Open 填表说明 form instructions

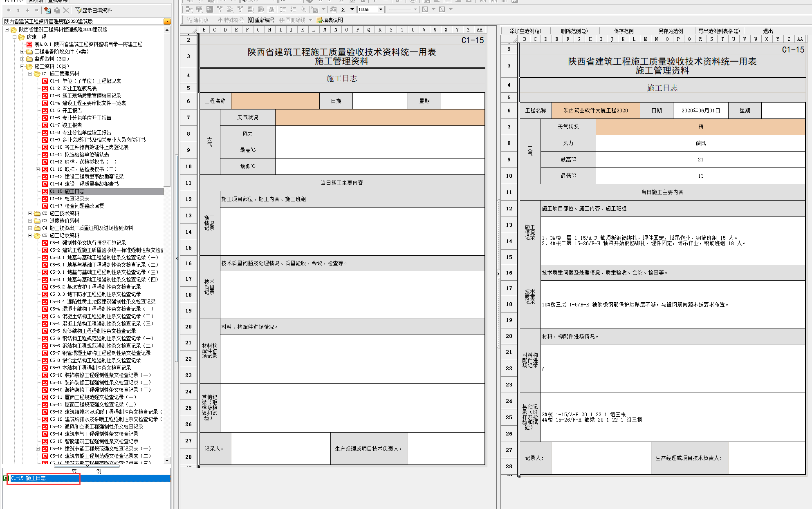[330, 20]
